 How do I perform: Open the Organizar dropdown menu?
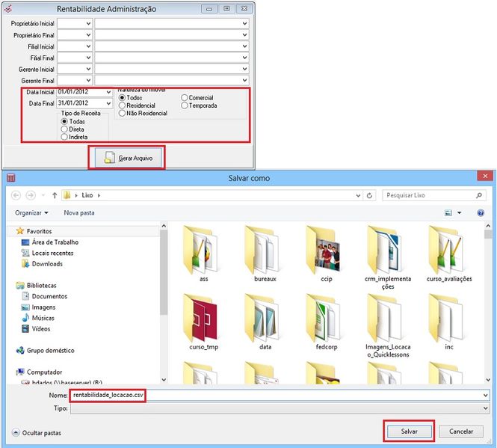click(31, 212)
